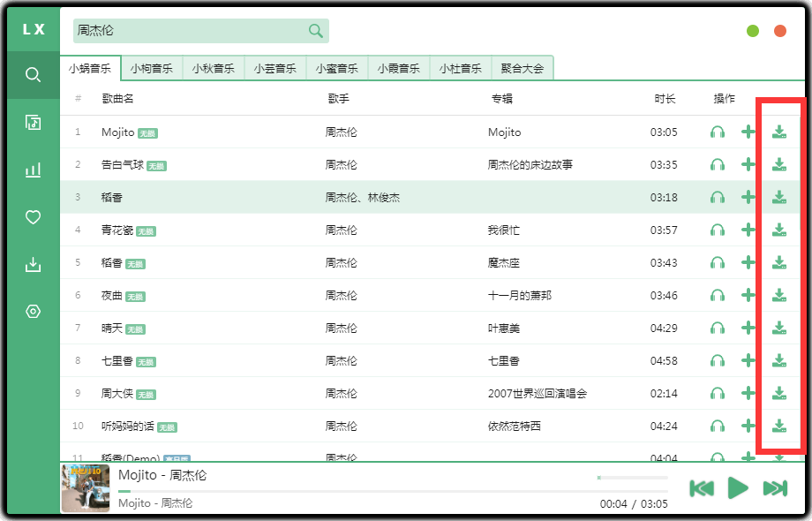Go back to the previous track
Screen dimensions: 812x521
click(702, 488)
